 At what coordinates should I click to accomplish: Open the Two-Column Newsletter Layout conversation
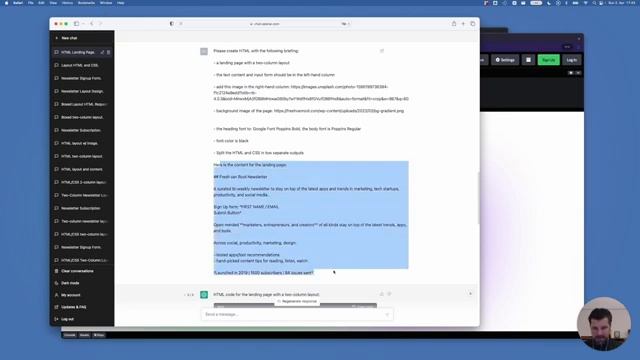(x=82, y=196)
